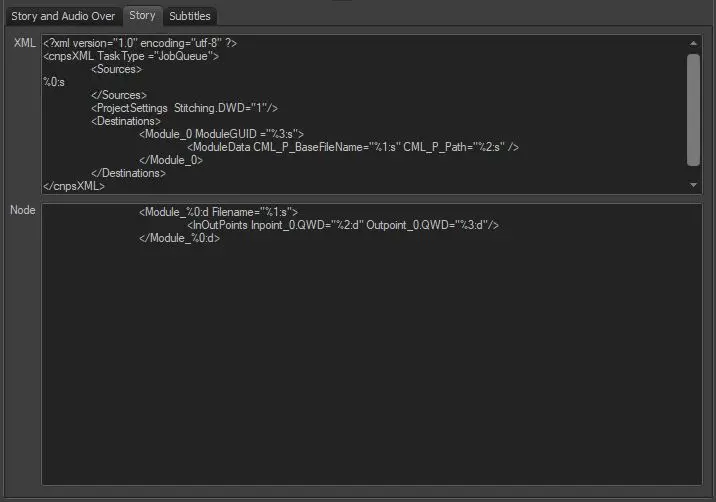Place cursor on closing cnpsXML tag

73,186
